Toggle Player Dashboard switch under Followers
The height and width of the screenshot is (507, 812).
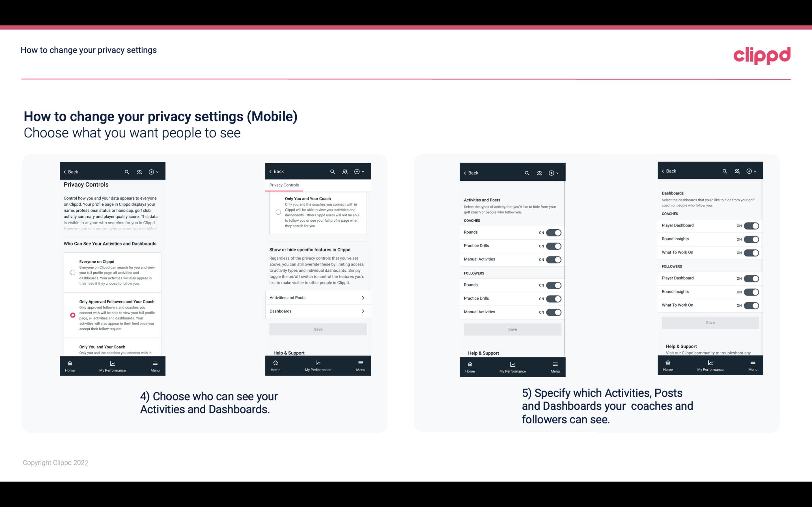tap(751, 278)
